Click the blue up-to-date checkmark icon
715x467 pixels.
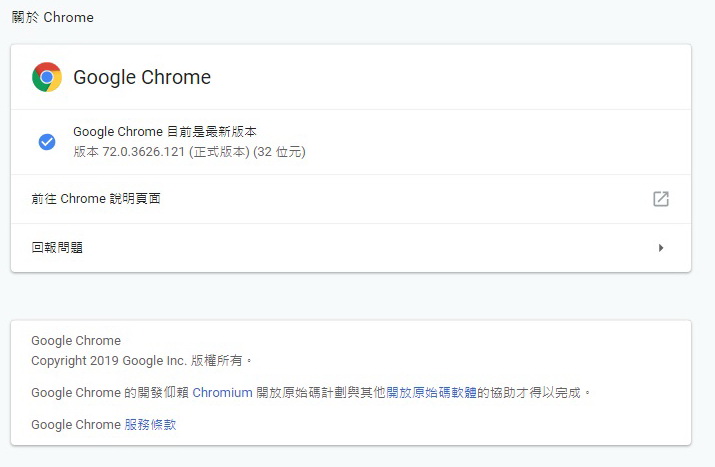47,142
